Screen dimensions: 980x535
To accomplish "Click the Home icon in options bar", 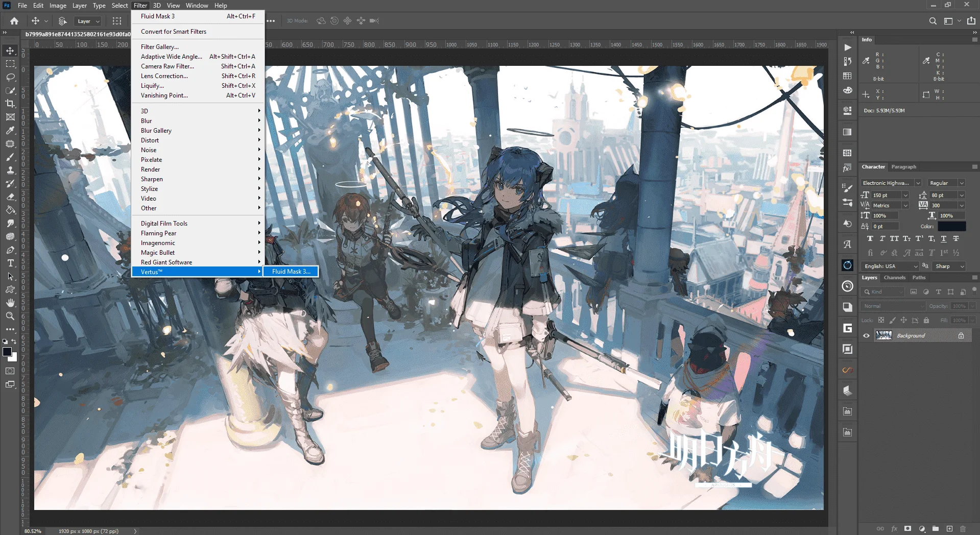I will pyautogui.click(x=14, y=21).
